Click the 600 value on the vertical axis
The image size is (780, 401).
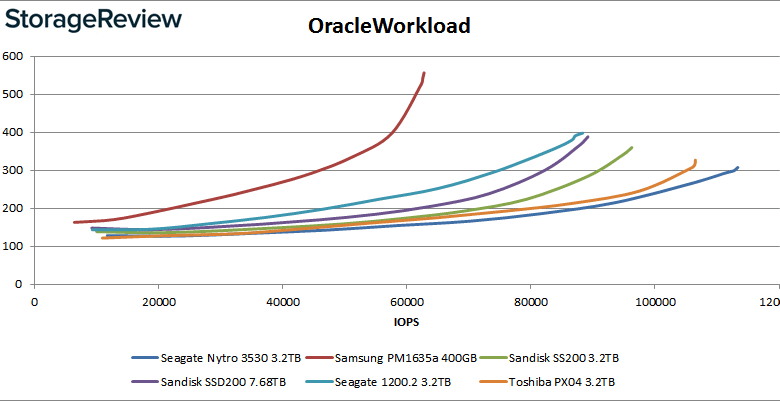12,56
